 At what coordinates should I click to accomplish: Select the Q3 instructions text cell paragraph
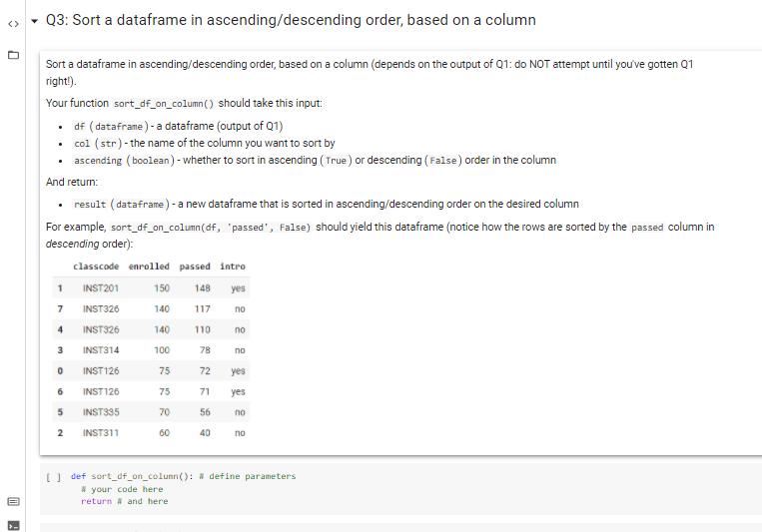click(x=370, y=73)
